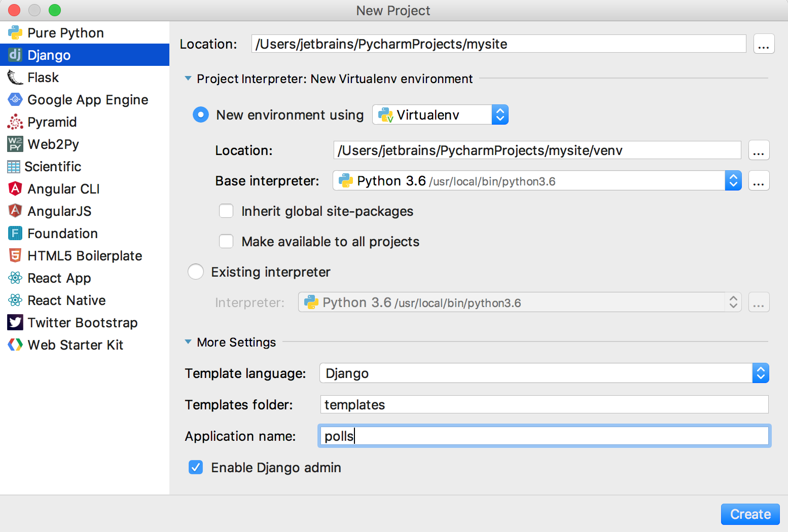788x532 pixels.
Task: Pick the Google App Engine icon
Action: coord(15,99)
